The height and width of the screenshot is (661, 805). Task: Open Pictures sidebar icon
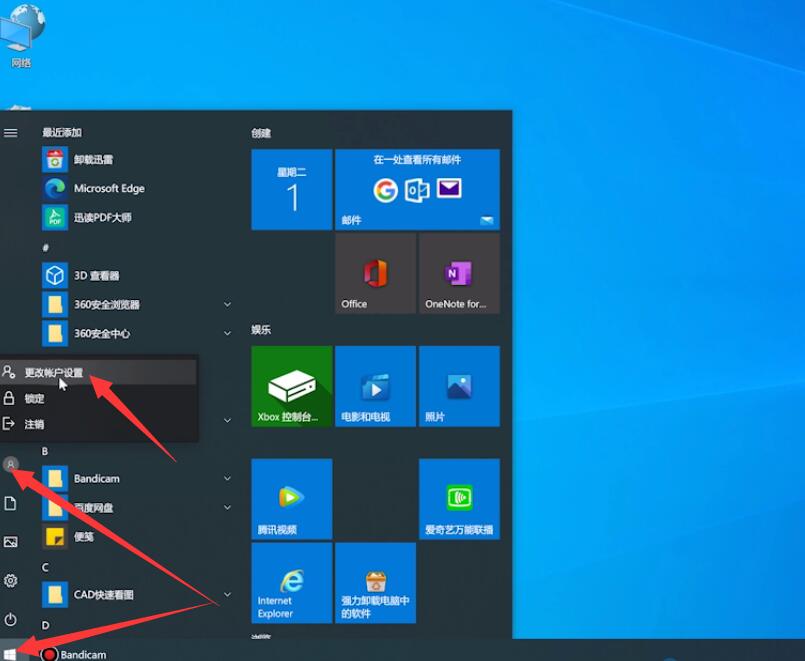pos(10,542)
